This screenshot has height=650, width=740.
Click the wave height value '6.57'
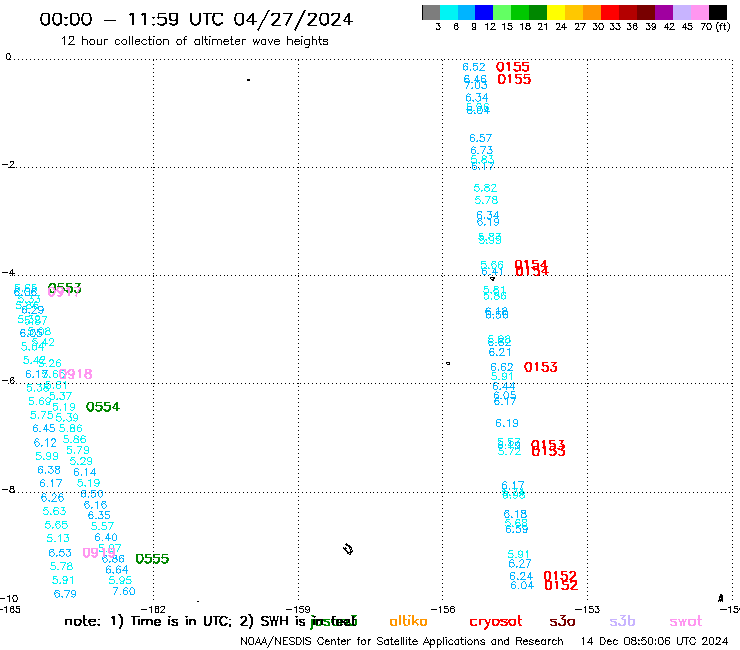(480, 138)
